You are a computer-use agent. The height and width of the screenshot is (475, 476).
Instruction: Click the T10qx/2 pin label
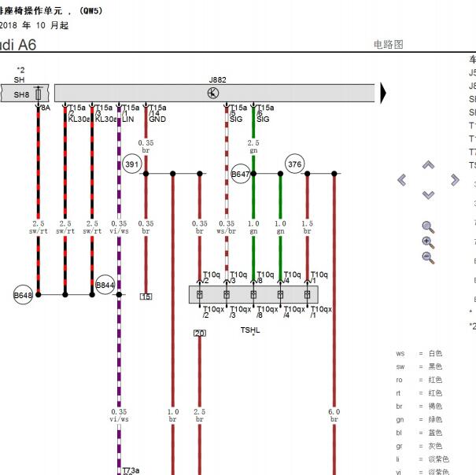(213, 312)
